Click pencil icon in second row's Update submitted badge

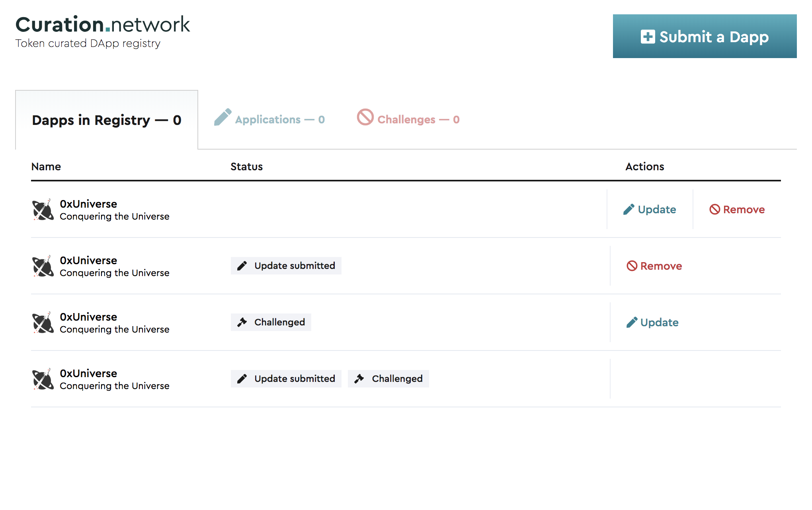tap(242, 266)
